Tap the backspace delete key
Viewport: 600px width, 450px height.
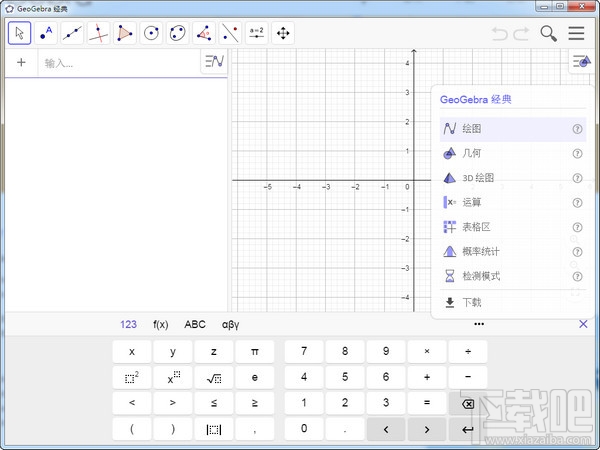[468, 403]
